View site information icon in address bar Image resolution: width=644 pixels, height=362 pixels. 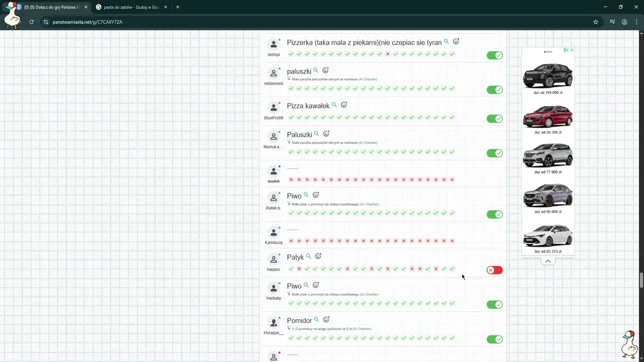pyautogui.click(x=46, y=22)
